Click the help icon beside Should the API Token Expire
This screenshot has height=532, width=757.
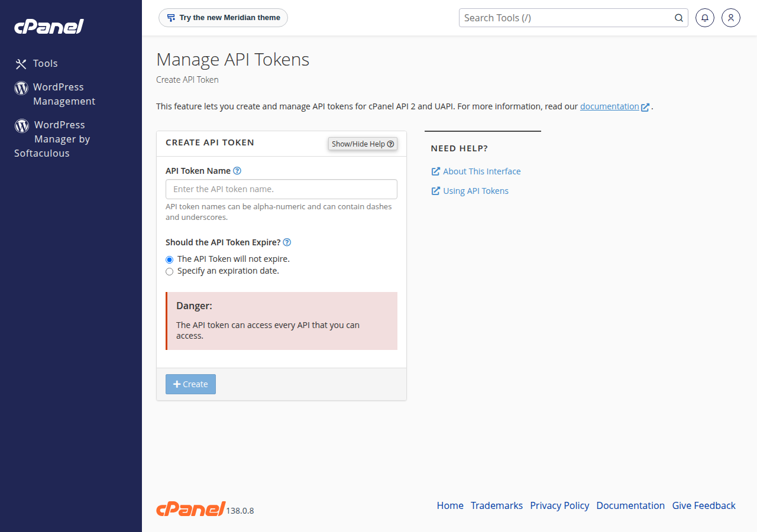coord(287,242)
